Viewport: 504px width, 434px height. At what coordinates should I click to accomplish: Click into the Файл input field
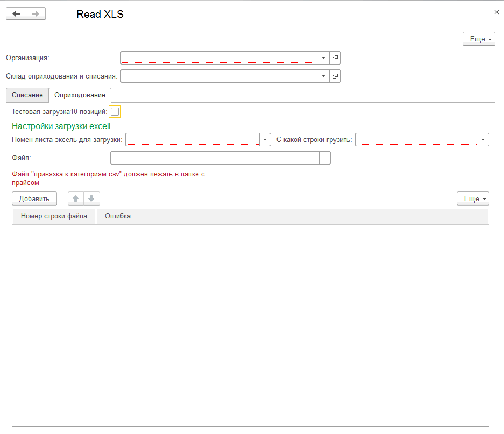click(x=215, y=158)
